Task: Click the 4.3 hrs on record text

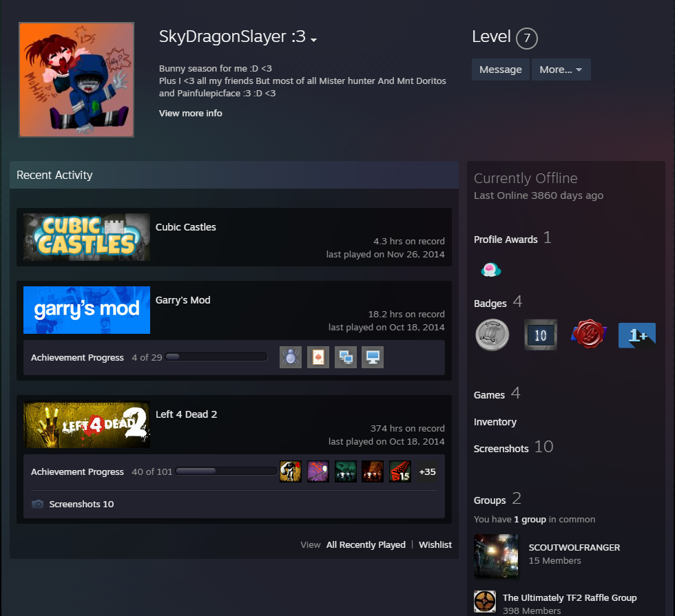Action: point(408,241)
